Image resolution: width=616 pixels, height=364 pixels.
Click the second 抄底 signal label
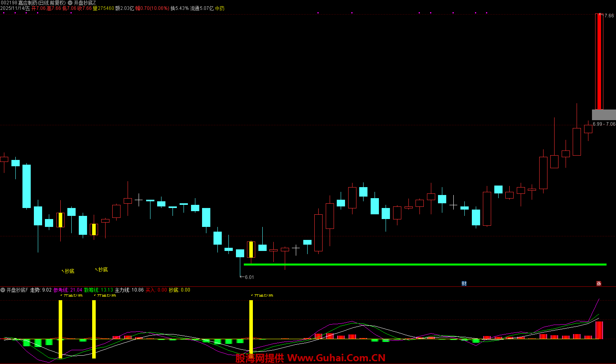[103, 269]
